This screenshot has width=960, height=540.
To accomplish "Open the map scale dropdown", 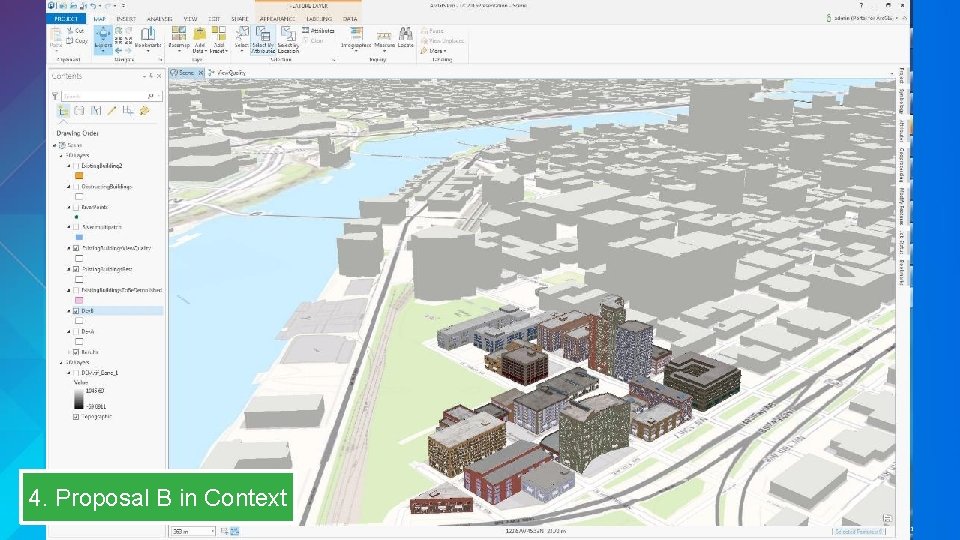I will [212, 531].
